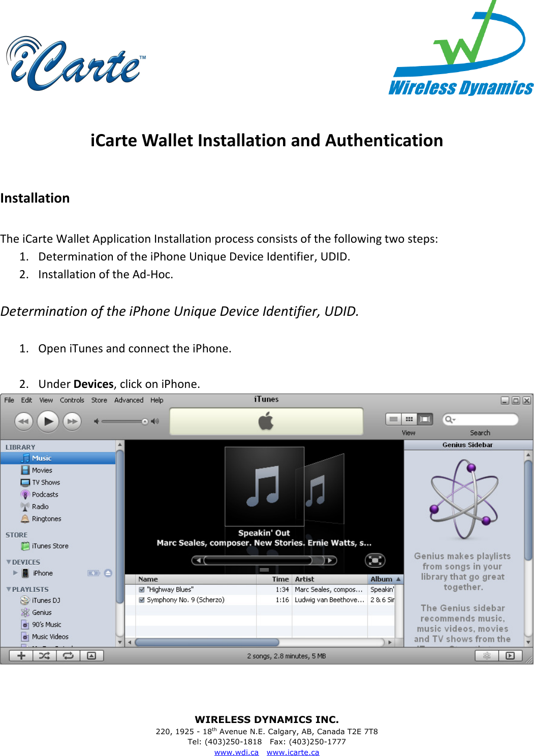The width and height of the screenshot is (534, 756).
Task: Collapse the Devices section
Action: click(9, 562)
